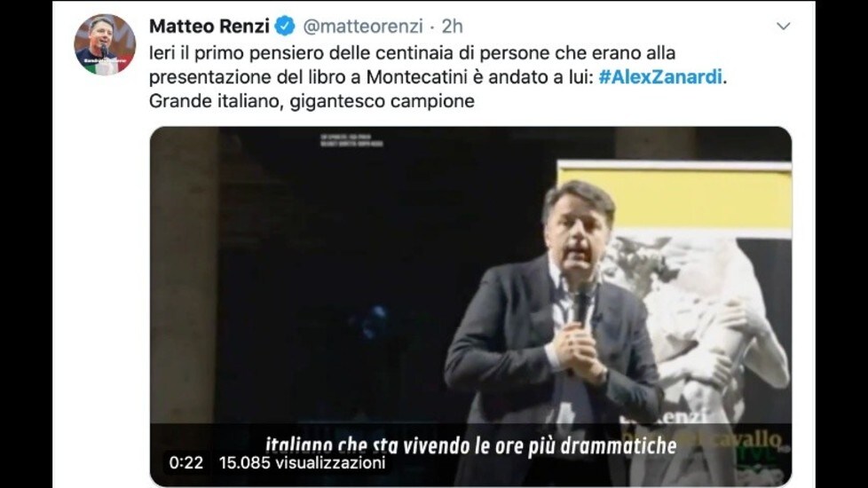Open Matteo Renzi's profile avatar
The image size is (868, 488).
coord(105,44)
